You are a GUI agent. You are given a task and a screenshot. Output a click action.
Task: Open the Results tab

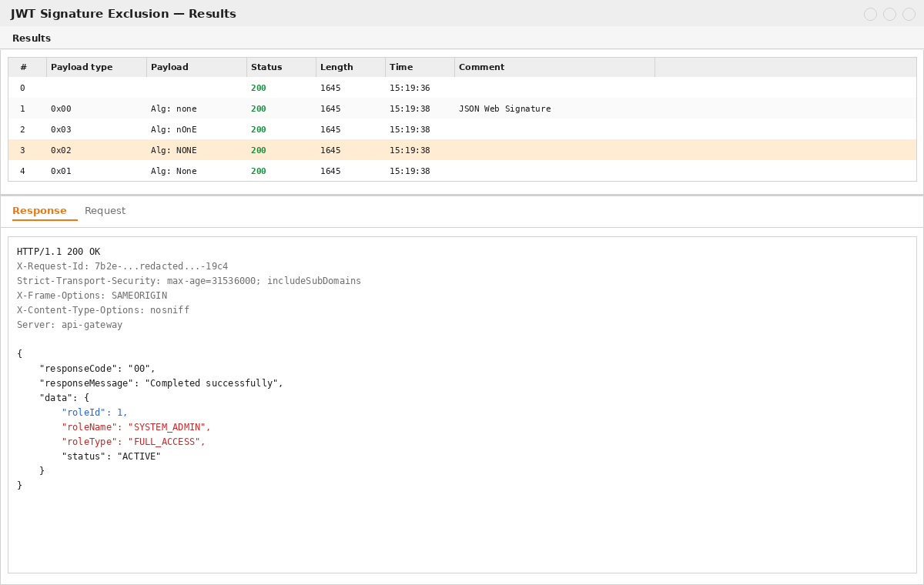point(32,38)
